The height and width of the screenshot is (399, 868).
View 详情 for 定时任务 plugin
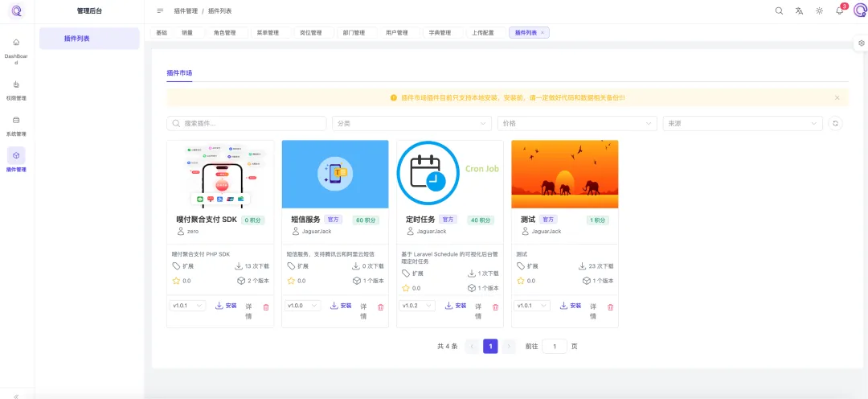coord(478,311)
